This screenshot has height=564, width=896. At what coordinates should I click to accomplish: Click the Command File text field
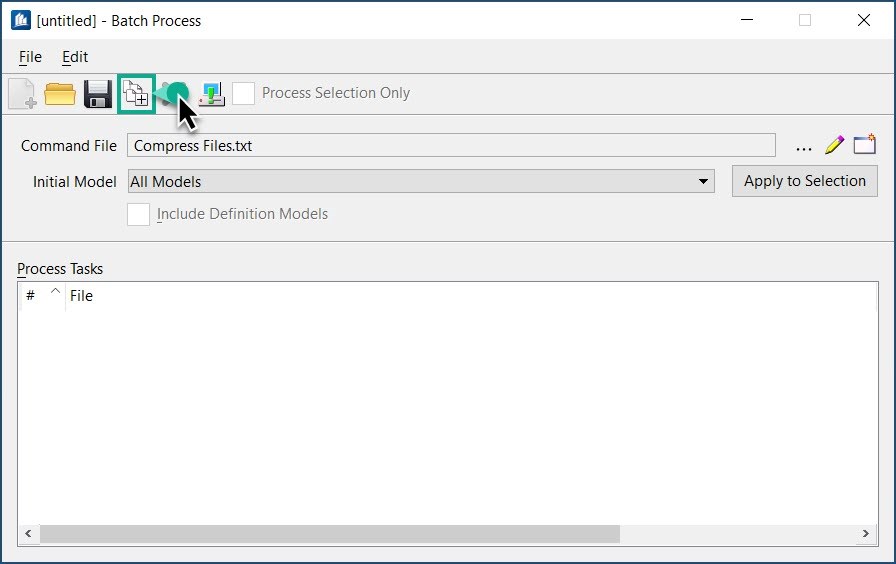click(450, 146)
